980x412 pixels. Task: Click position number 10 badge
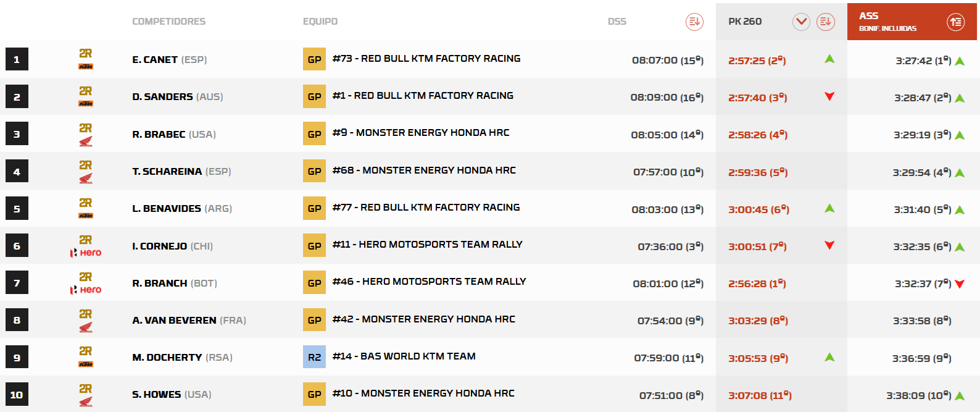tap(17, 395)
